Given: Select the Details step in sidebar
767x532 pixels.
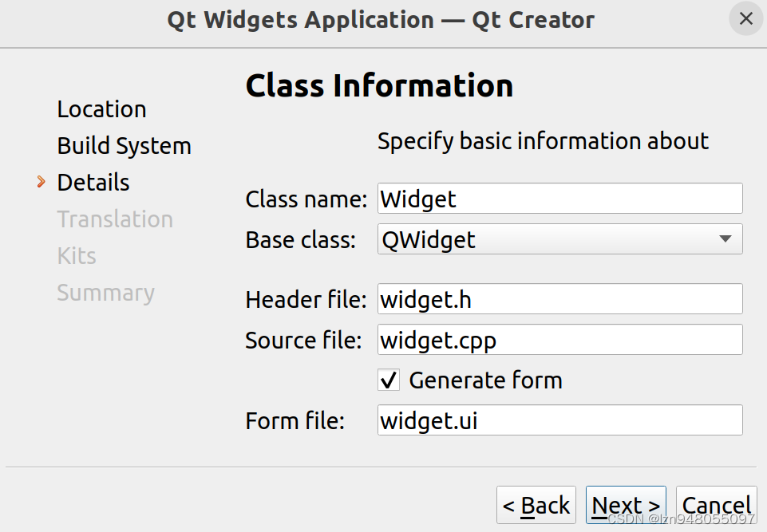Looking at the screenshot, I should click(93, 183).
